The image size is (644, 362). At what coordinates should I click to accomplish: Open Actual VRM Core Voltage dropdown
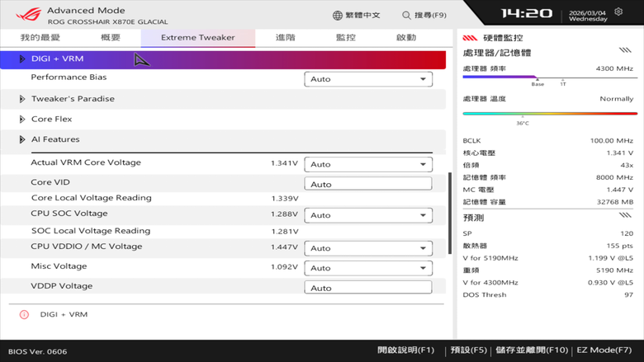(x=368, y=164)
